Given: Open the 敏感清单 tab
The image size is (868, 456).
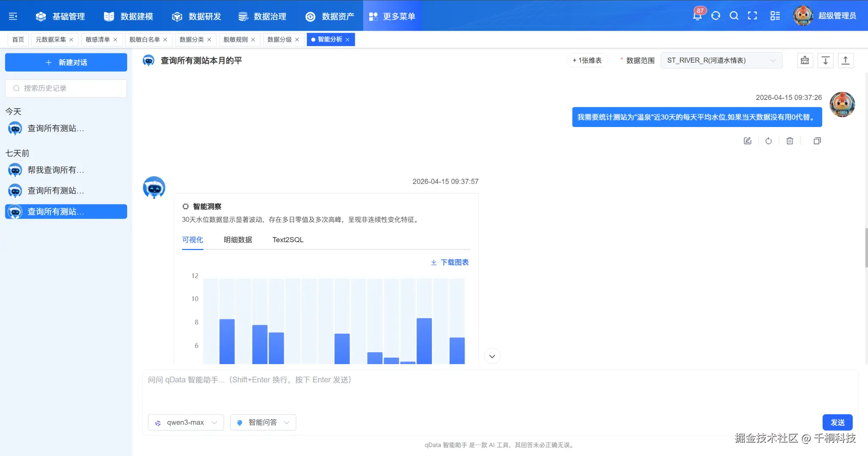Looking at the screenshot, I should point(98,39).
